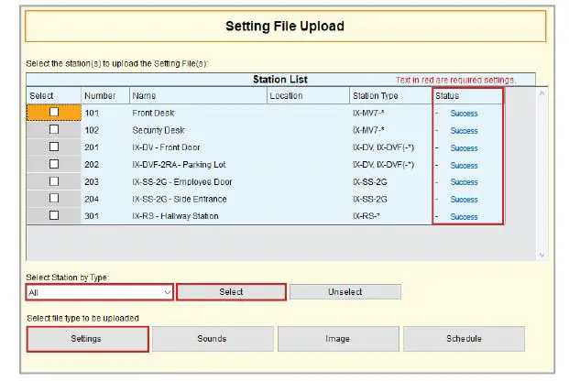Click the name Front Desk

[x=153, y=114]
